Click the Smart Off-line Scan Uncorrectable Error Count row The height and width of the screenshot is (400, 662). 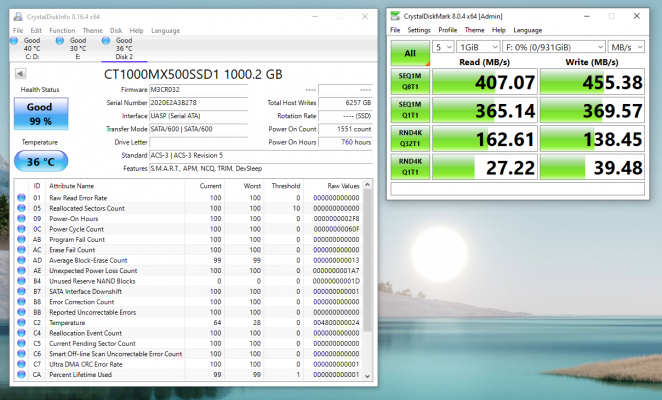(189, 354)
